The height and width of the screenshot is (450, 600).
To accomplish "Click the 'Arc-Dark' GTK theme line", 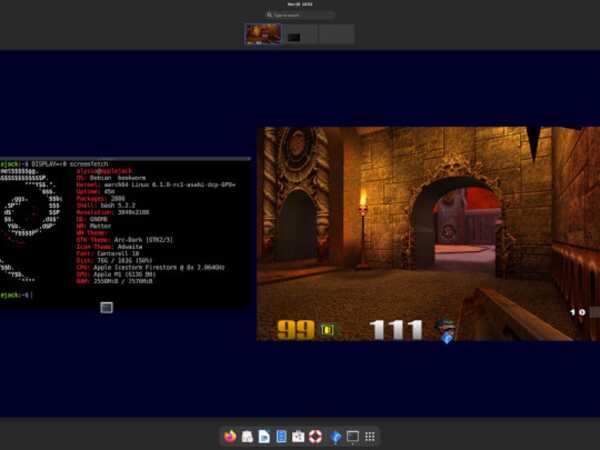I will tap(124, 240).
